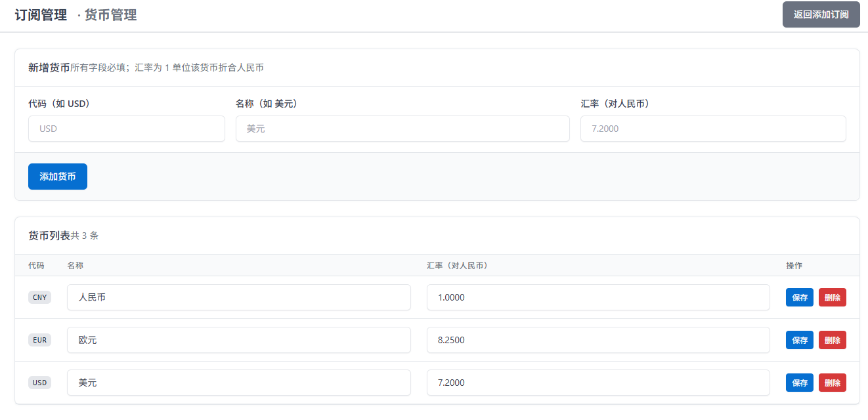This screenshot has height=420, width=868.
Task: Click the 添加货币 button
Action: (x=58, y=177)
